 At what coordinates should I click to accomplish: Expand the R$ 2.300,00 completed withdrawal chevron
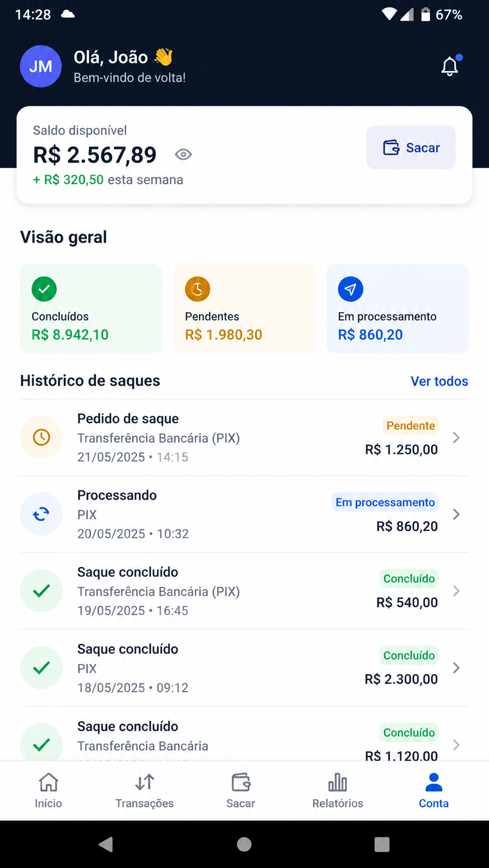(456, 668)
